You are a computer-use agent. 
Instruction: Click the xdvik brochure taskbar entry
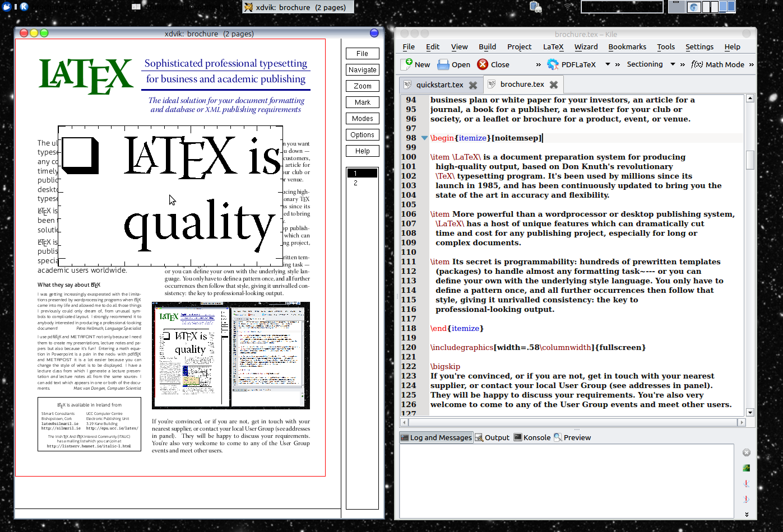(298, 7)
